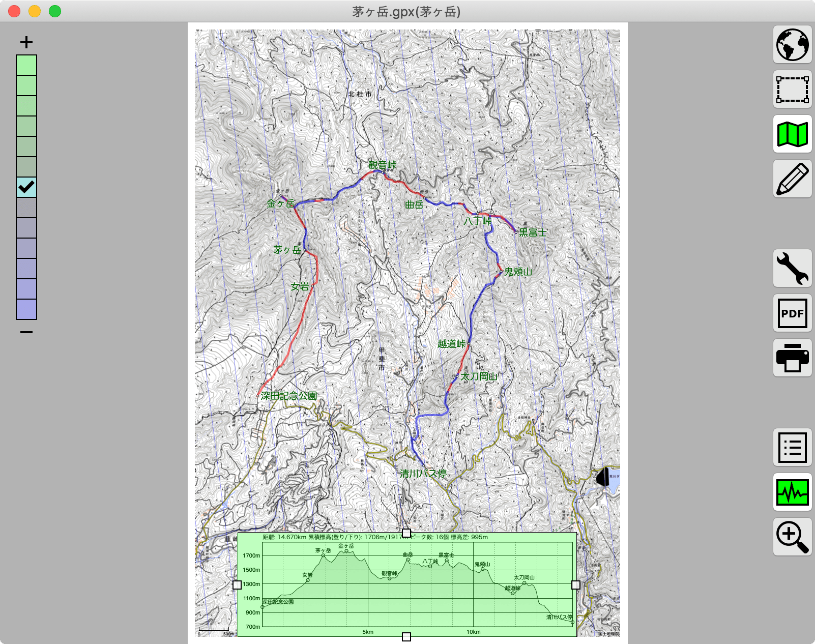The height and width of the screenshot is (644, 815).
Task: Click the elevation chart right resize handle
Action: click(x=576, y=585)
